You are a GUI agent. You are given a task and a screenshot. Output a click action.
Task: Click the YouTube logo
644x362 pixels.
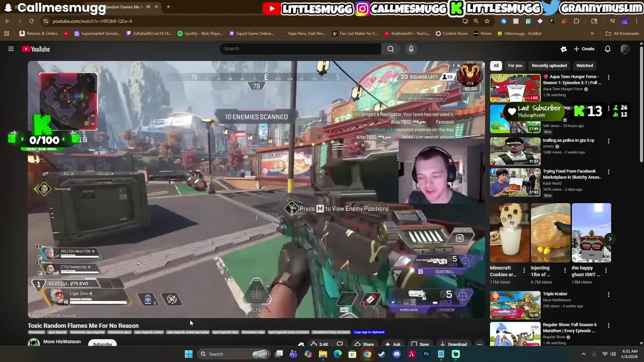tap(36, 49)
